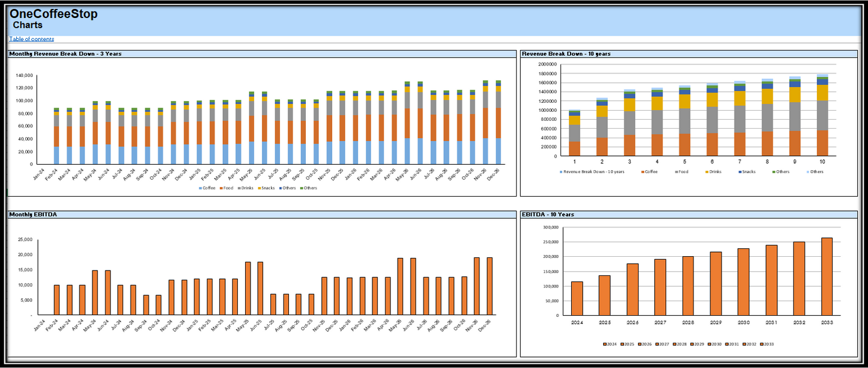Select the 'Monthly Revenue Break Down - 3 Years' title
This screenshot has width=868, height=368.
pyautogui.click(x=65, y=54)
